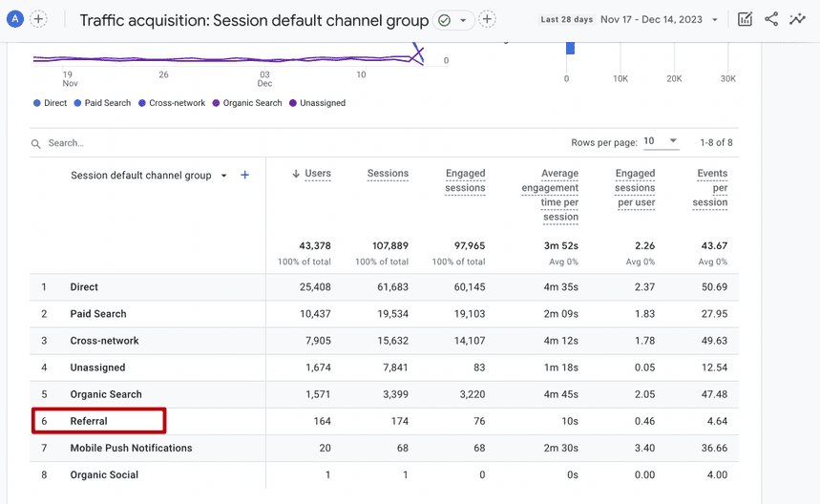This screenshot has width=820, height=504.
Task: Sort by Engaged sessions per user header
Action: tap(635, 188)
